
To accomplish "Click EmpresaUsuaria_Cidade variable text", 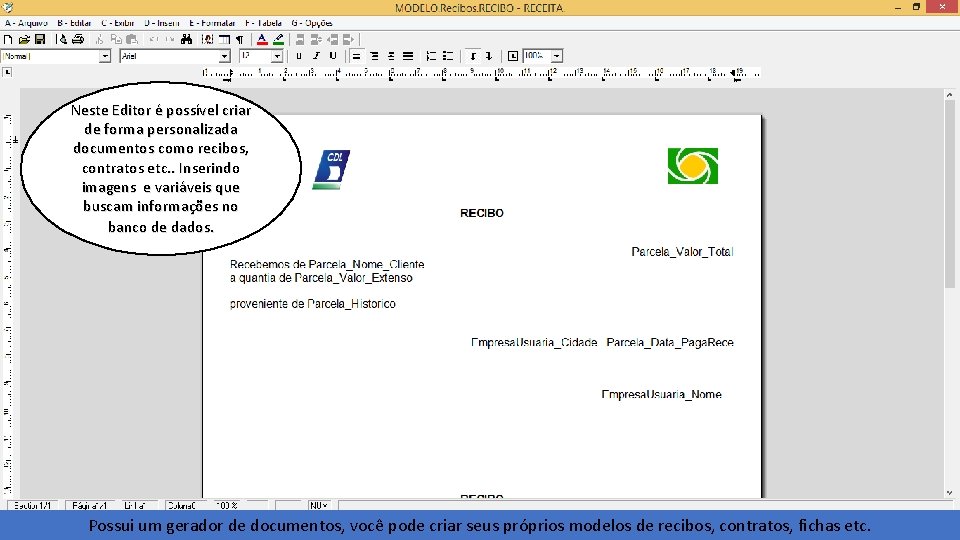I will 534,342.
